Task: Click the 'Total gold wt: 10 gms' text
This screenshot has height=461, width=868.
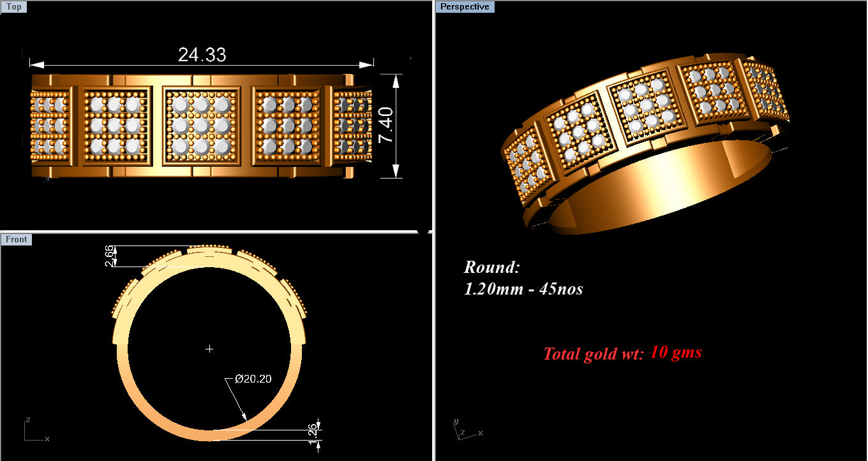Action: (x=622, y=353)
